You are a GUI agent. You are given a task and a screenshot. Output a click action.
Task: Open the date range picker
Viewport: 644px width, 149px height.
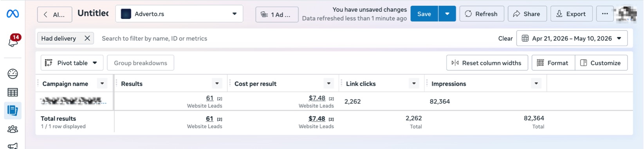click(572, 38)
